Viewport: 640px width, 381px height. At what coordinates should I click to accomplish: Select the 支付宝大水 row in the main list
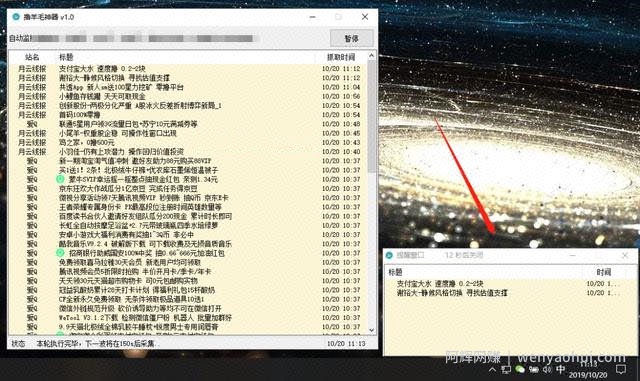(x=189, y=69)
